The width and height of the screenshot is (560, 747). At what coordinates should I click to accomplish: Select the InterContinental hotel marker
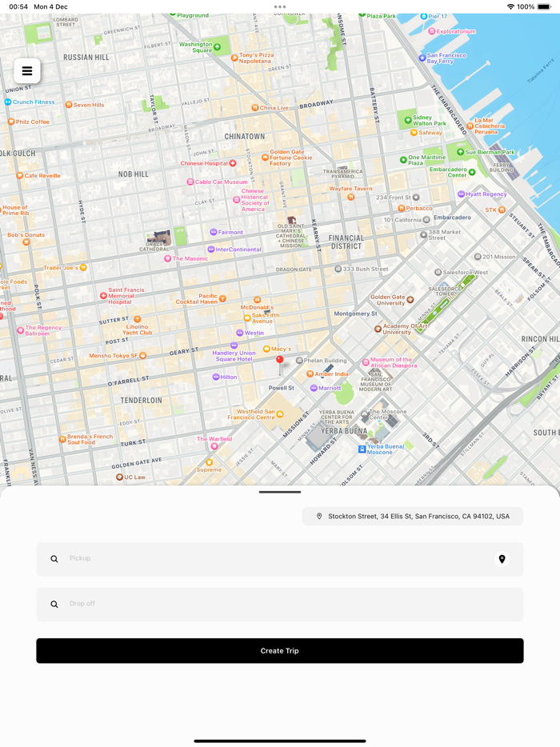point(211,250)
